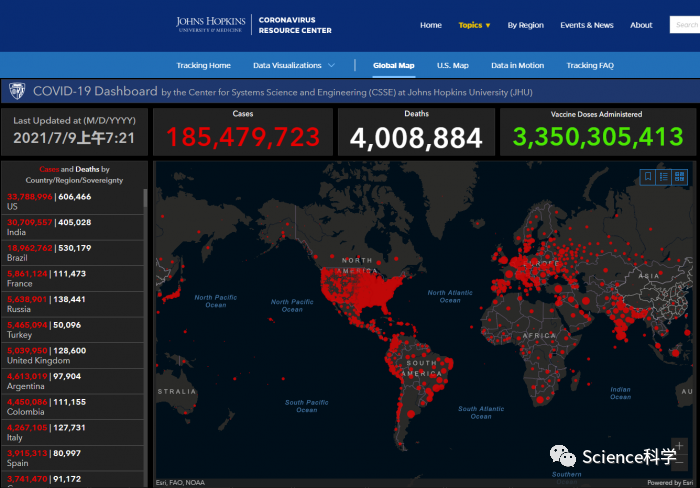
Task: Select the Italy row in country list
Action: pyautogui.click(x=72, y=433)
